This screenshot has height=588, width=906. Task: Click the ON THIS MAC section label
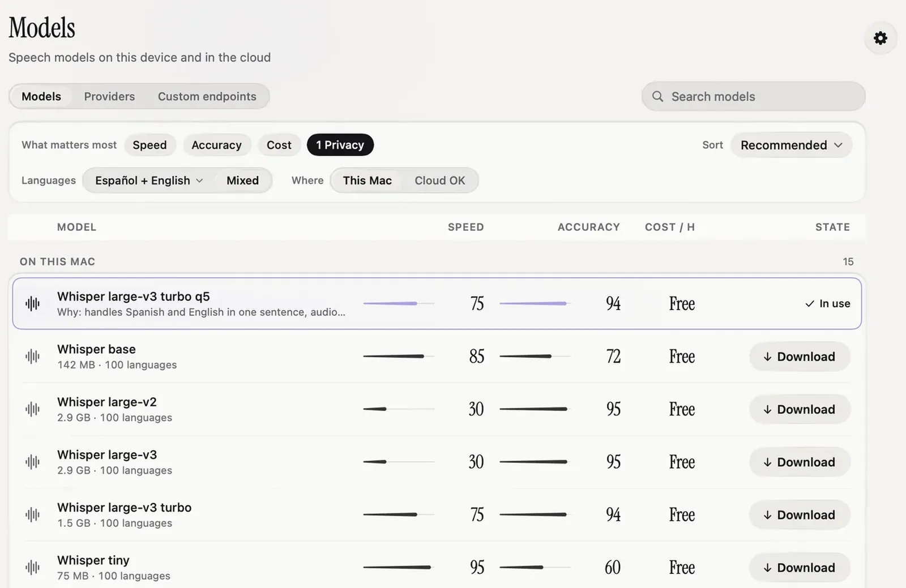click(x=58, y=261)
